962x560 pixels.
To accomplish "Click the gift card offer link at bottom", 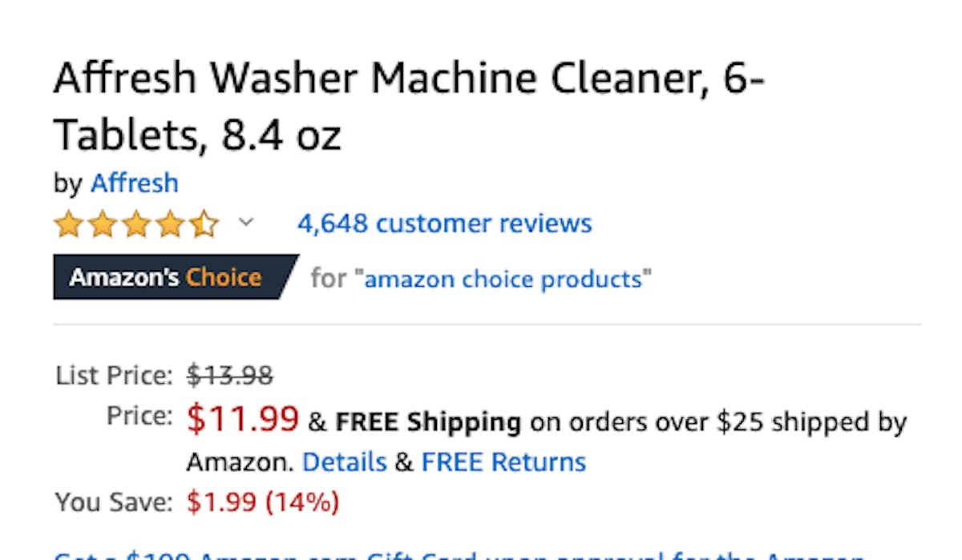I will [459, 554].
